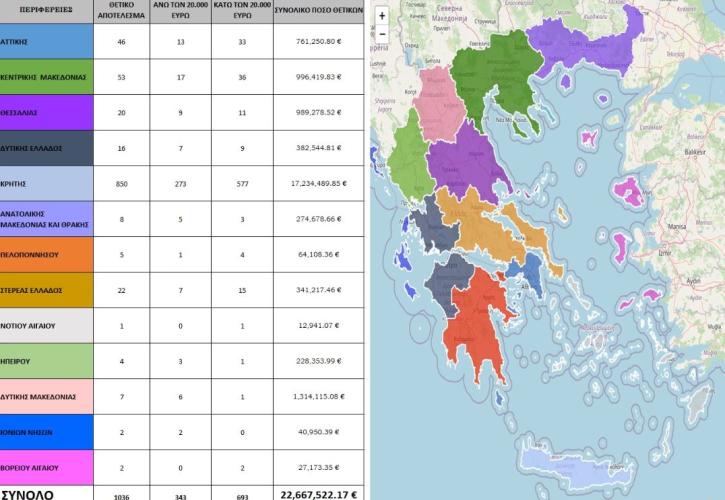The width and height of the screenshot is (725, 500).
Task: Click the 341,217.46 € amount cell
Action: 319,290
